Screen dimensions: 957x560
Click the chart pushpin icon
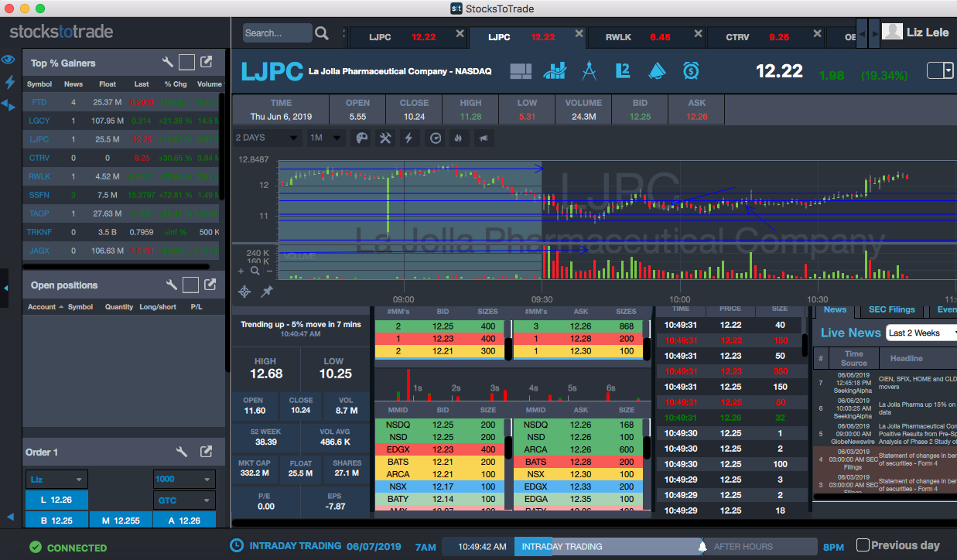pyautogui.click(x=267, y=291)
